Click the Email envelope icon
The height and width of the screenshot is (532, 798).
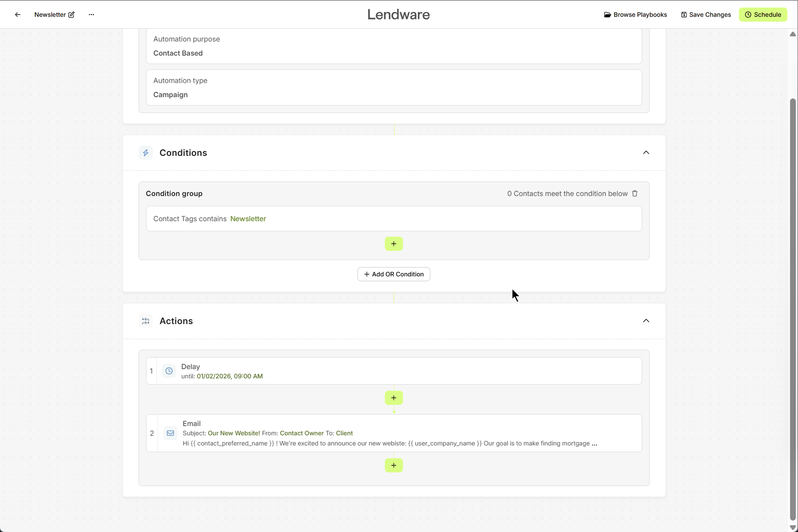tap(170, 433)
